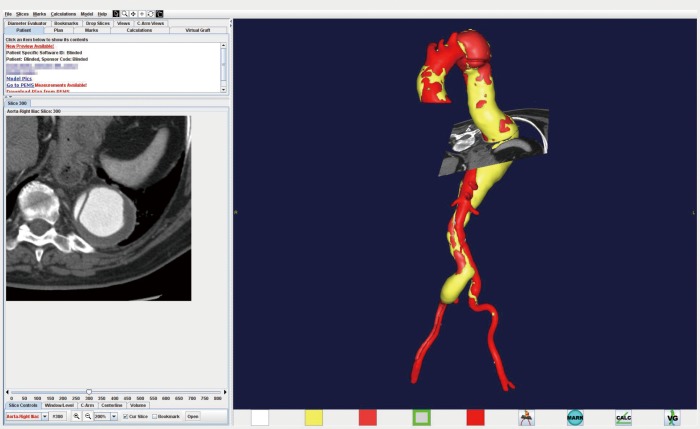This screenshot has height=429, width=700.
Task: Open the File menu
Action: (x=8, y=14)
